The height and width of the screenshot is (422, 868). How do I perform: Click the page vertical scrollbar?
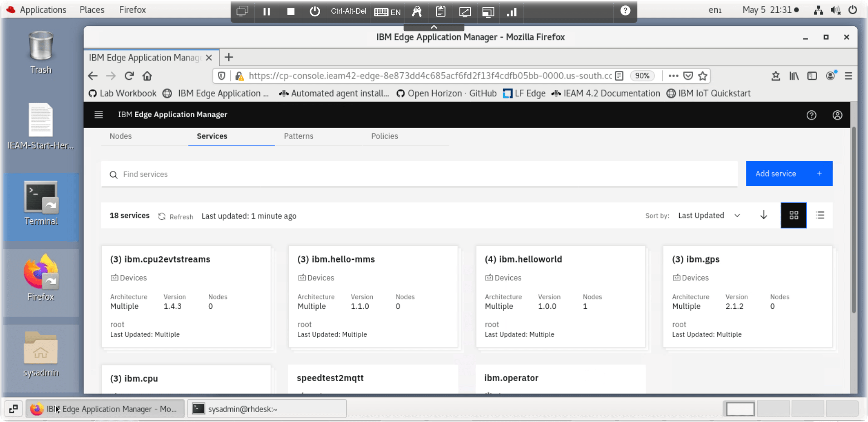pyautogui.click(x=853, y=220)
